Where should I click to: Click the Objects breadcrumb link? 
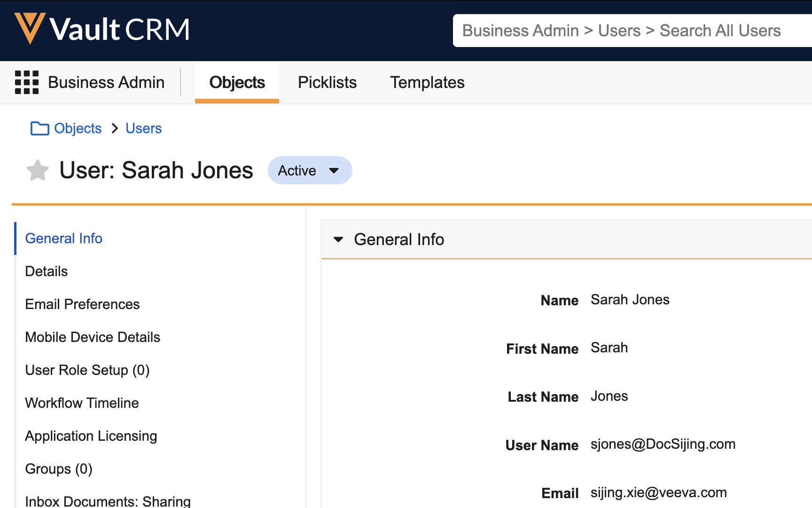(x=78, y=128)
